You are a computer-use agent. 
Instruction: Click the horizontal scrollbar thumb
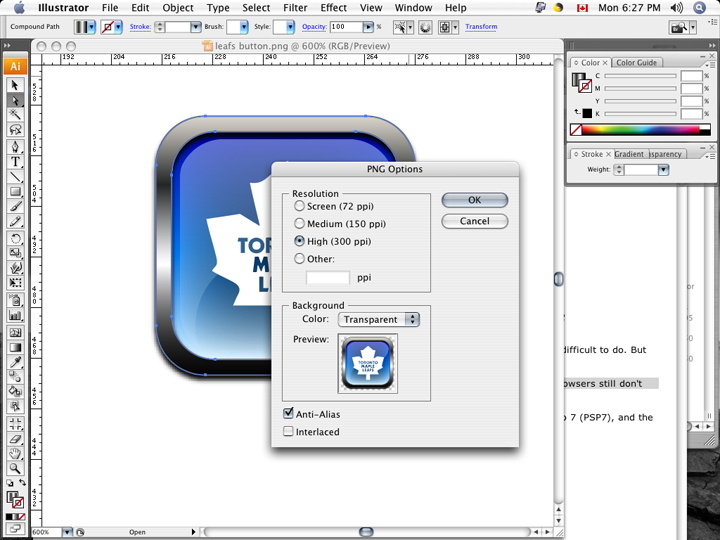click(x=366, y=532)
